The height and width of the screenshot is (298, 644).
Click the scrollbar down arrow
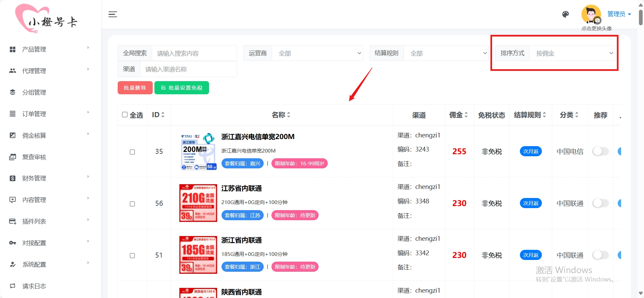pos(641,294)
